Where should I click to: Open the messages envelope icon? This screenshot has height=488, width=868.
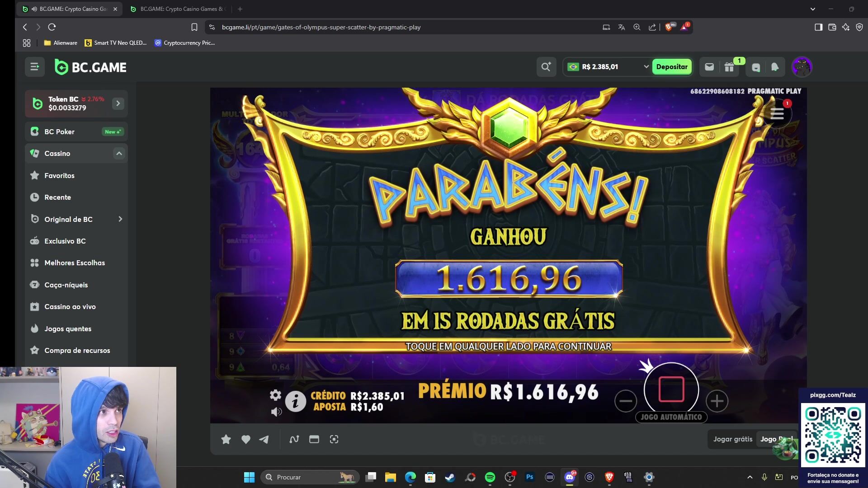(709, 67)
